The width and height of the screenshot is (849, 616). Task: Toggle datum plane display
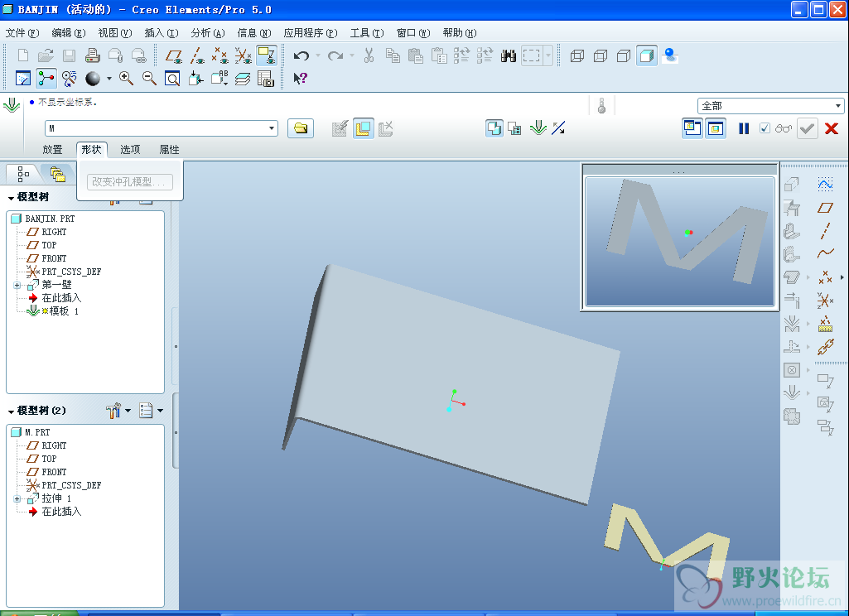[174, 55]
